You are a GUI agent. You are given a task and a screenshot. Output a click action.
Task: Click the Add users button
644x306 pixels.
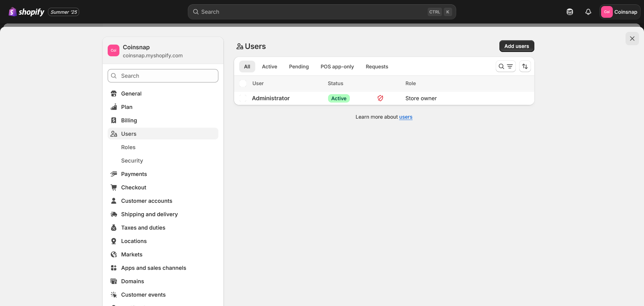[x=516, y=46]
